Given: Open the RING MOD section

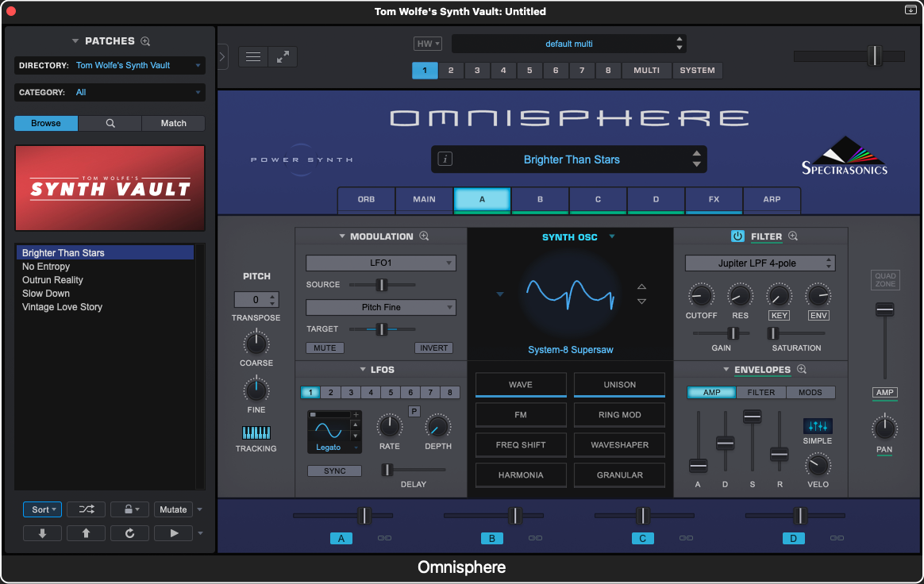Looking at the screenshot, I should pos(619,414).
